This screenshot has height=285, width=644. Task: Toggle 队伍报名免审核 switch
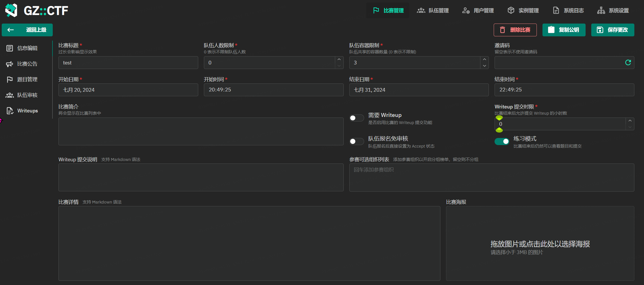point(356,141)
